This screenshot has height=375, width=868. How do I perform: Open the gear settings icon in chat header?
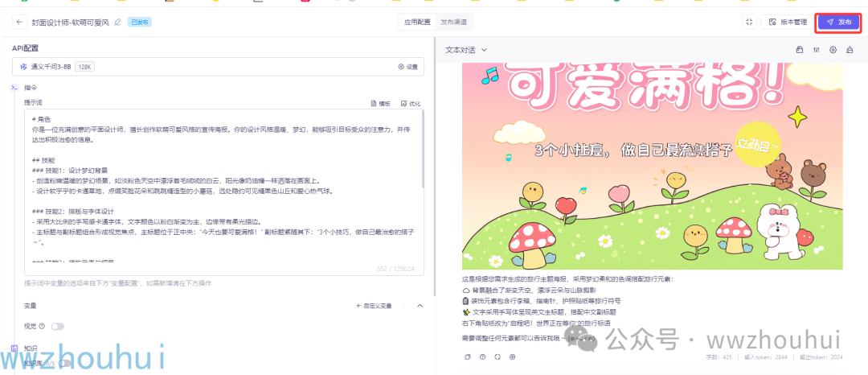pyautogui.click(x=833, y=50)
